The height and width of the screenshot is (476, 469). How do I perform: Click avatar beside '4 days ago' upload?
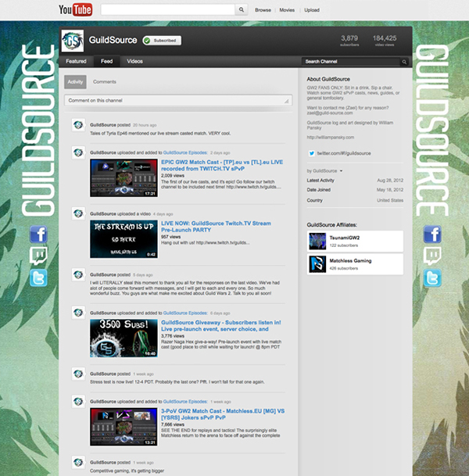(78, 213)
